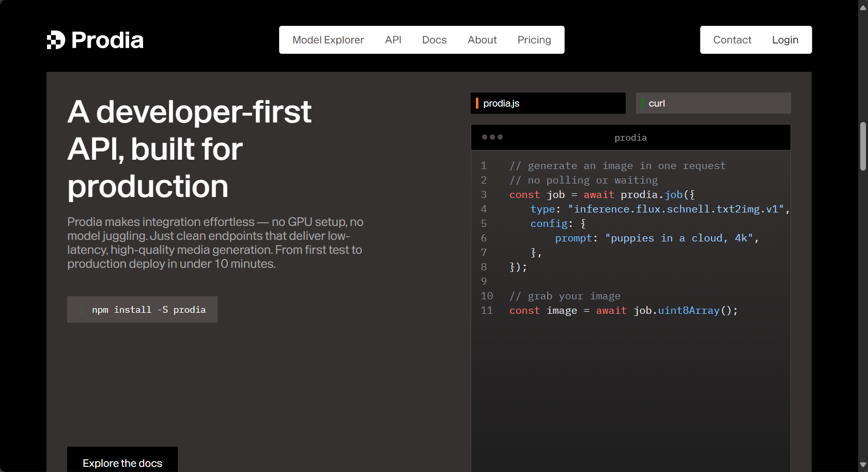Click the Prodia wordmark text

click(x=107, y=40)
